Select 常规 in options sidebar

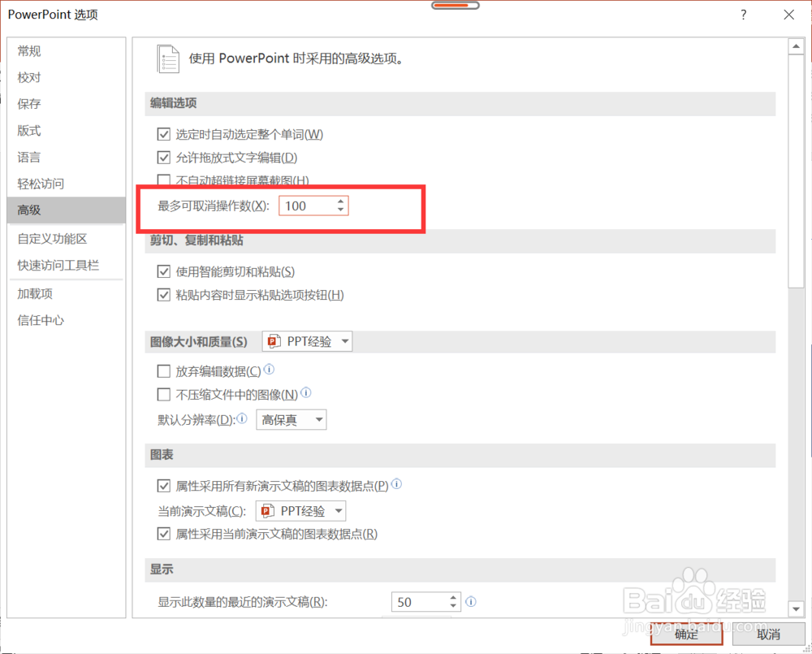tap(67, 51)
